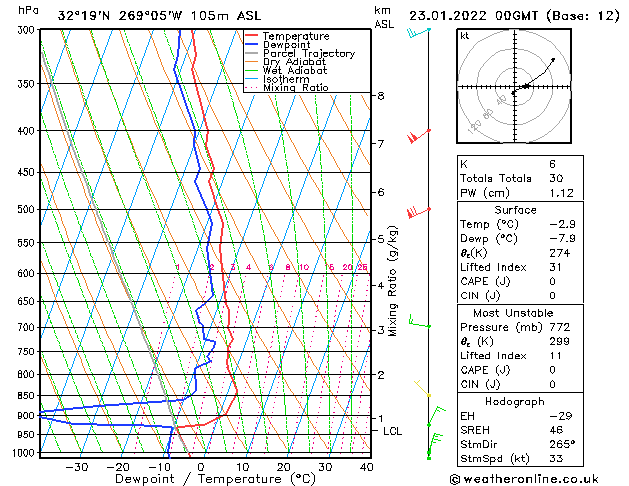The image size is (629, 486).
Task: Click the Surface section header
Action: 515,210
